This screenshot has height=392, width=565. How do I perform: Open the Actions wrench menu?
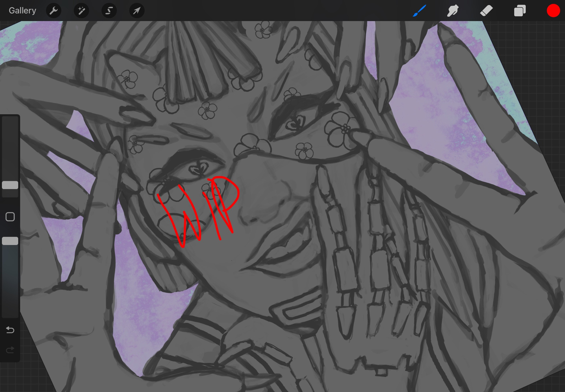click(54, 11)
